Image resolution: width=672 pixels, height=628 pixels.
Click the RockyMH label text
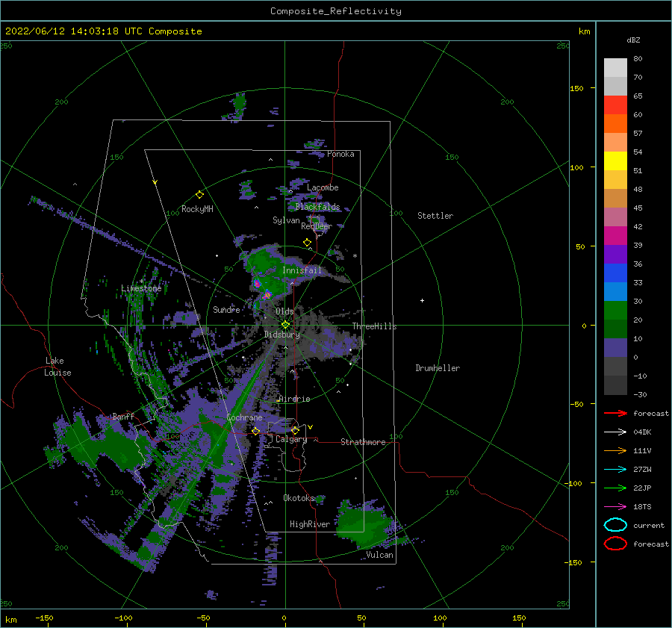(x=197, y=209)
